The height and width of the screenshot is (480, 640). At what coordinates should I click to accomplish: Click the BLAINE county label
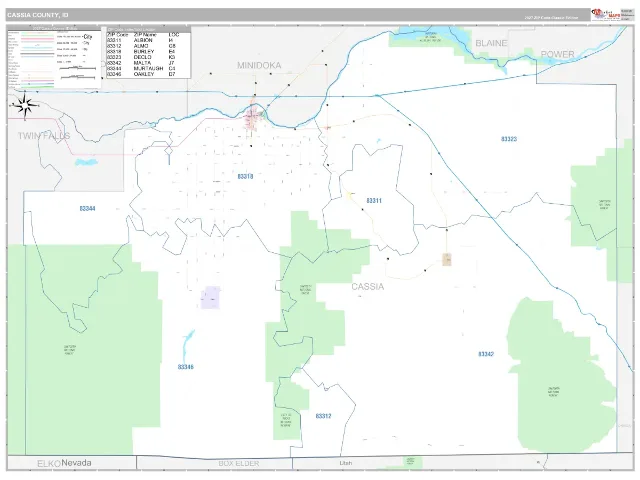[x=491, y=43]
